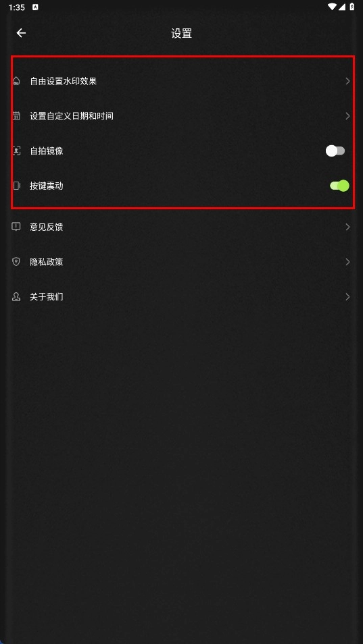Open 自由设置水印效果 menu entry
Screen dimensions: 363x644
pyautogui.click(x=181, y=81)
